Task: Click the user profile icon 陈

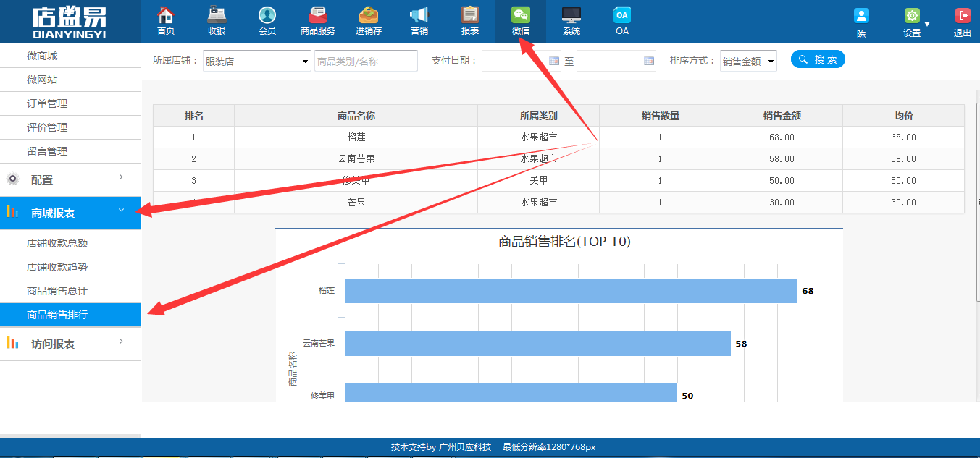Action: click(x=861, y=16)
